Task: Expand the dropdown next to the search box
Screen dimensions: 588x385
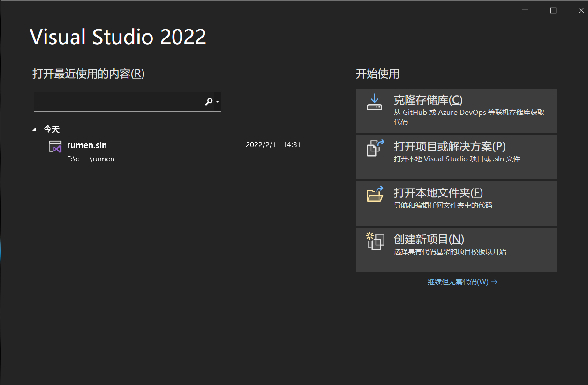Action: [x=217, y=101]
